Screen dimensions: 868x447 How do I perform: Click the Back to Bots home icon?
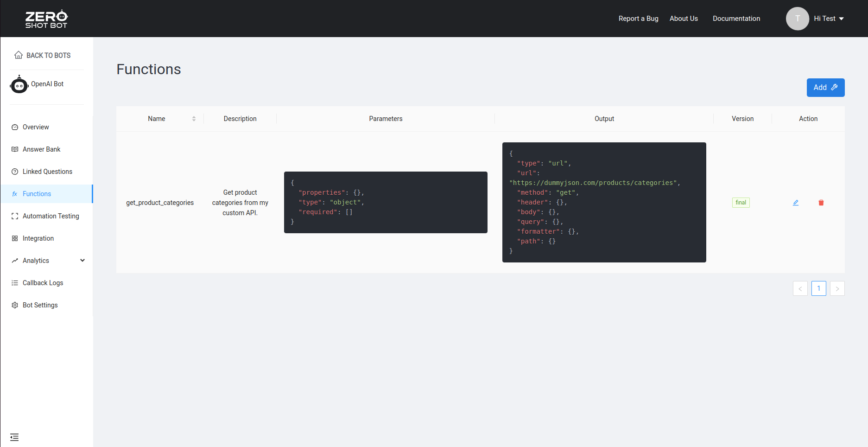pyautogui.click(x=19, y=55)
